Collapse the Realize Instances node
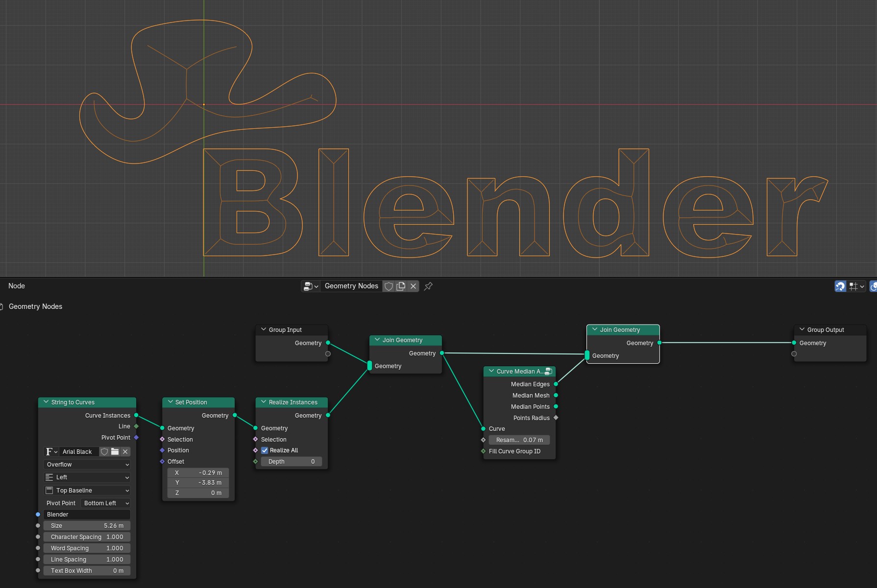Screen dimensions: 877x588 pos(264,402)
